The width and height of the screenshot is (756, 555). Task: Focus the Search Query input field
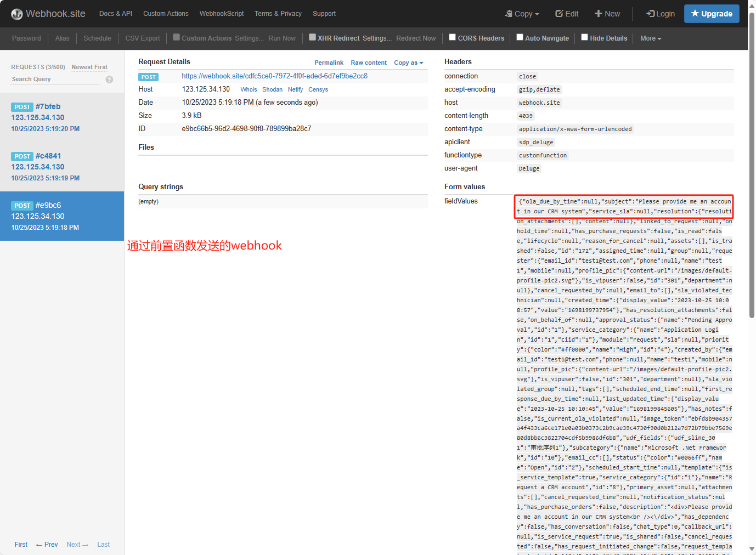pyautogui.click(x=55, y=80)
